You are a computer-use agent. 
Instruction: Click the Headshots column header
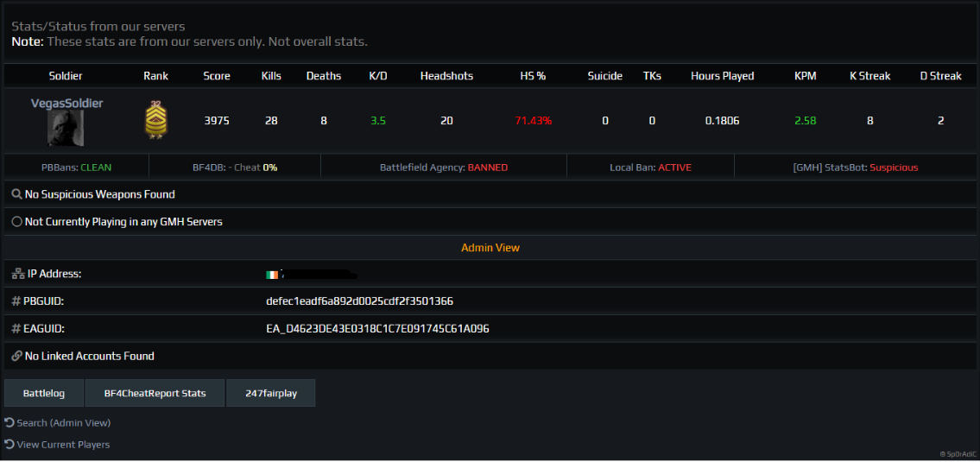click(446, 76)
